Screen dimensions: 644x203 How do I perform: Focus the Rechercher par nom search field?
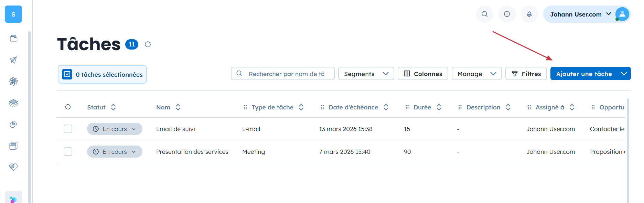pyautogui.click(x=286, y=74)
